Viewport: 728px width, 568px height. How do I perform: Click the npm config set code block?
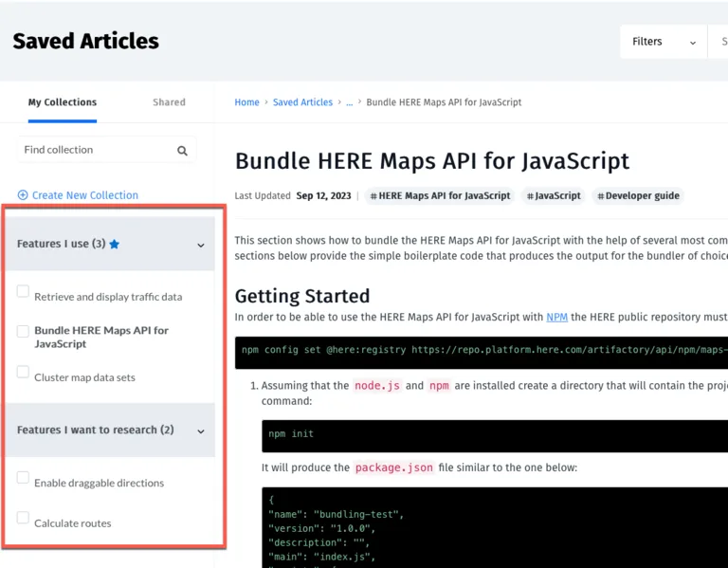pyautogui.click(x=481, y=353)
